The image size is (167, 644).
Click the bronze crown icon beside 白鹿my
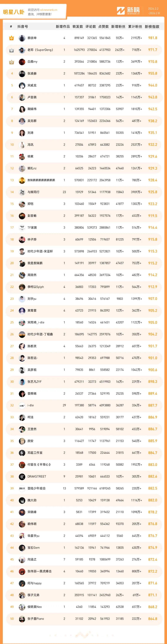[11, 62]
